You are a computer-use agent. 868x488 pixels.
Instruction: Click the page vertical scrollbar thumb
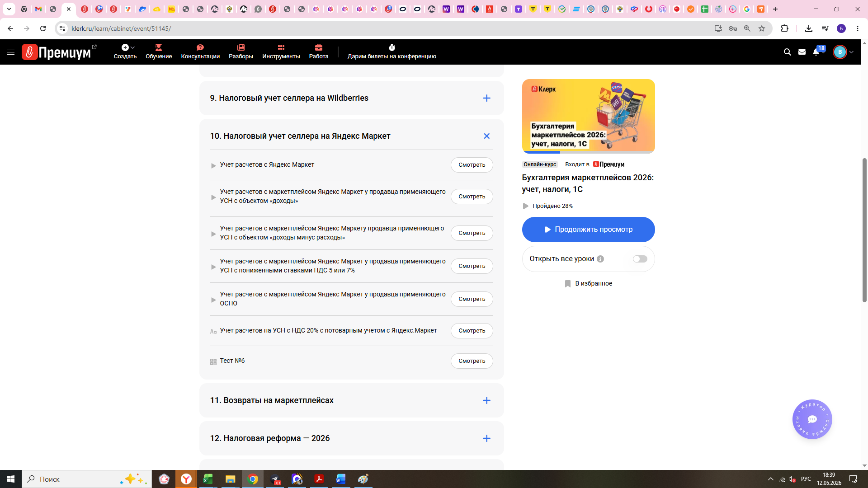864,230
